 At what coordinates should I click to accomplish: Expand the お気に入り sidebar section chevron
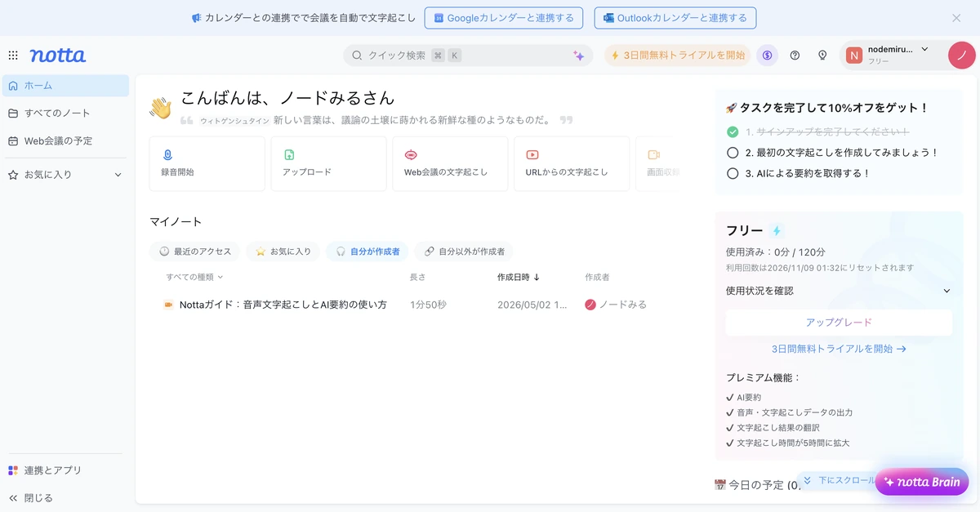pyautogui.click(x=118, y=175)
